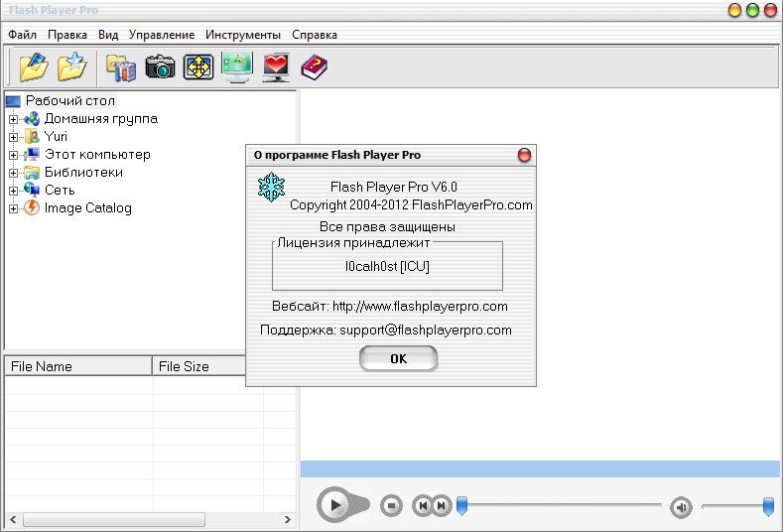Close the О программе Flash Player Pro dialog
This screenshot has width=783, height=532.
pos(524,156)
